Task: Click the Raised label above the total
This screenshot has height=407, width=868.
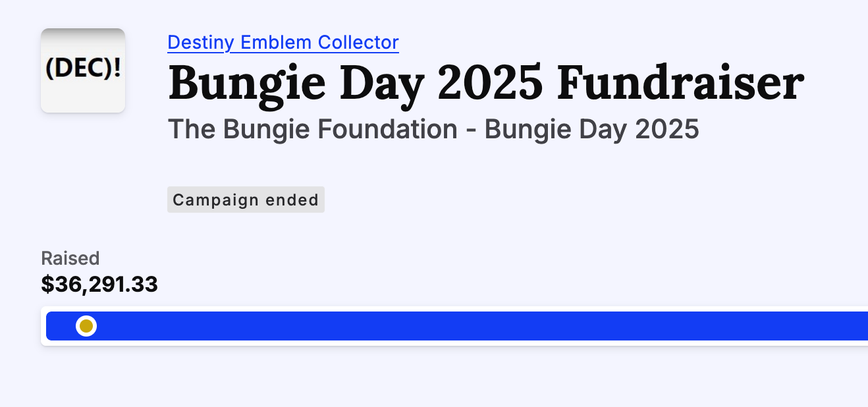Action: click(x=70, y=258)
